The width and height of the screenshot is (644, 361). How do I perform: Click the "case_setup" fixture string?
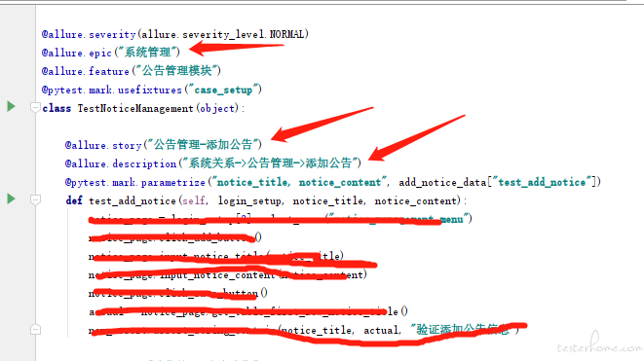coord(223,90)
